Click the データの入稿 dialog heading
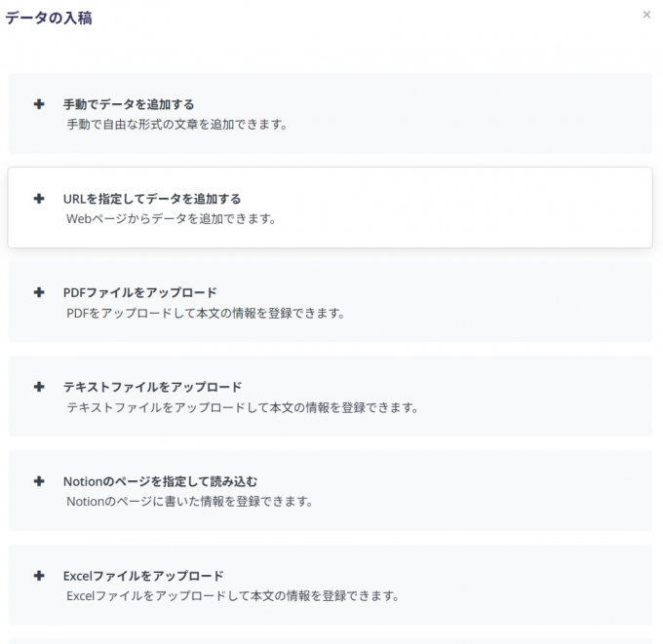The image size is (663, 644). pos(49,18)
